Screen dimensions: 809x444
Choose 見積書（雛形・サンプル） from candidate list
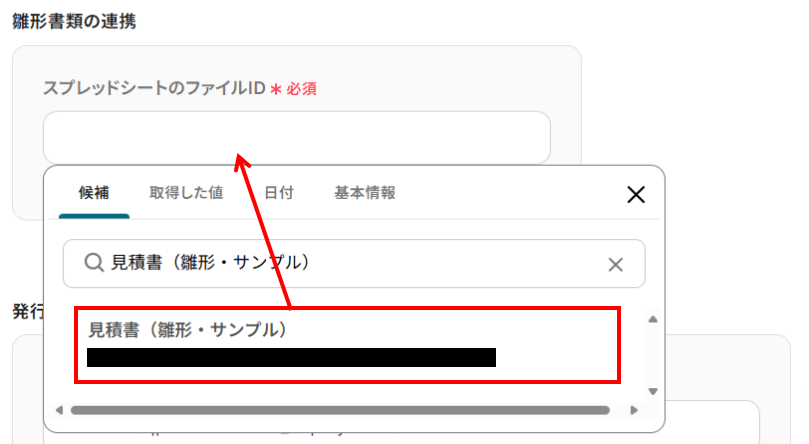(347, 345)
